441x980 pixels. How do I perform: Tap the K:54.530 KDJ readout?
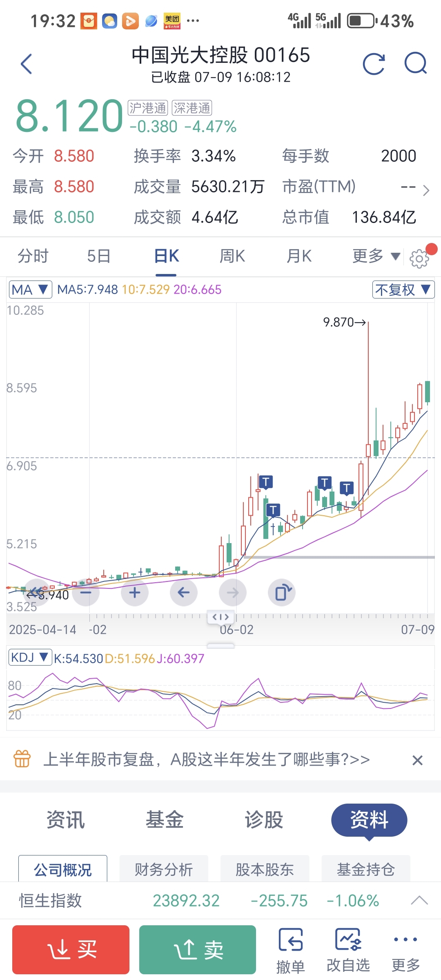(78, 659)
